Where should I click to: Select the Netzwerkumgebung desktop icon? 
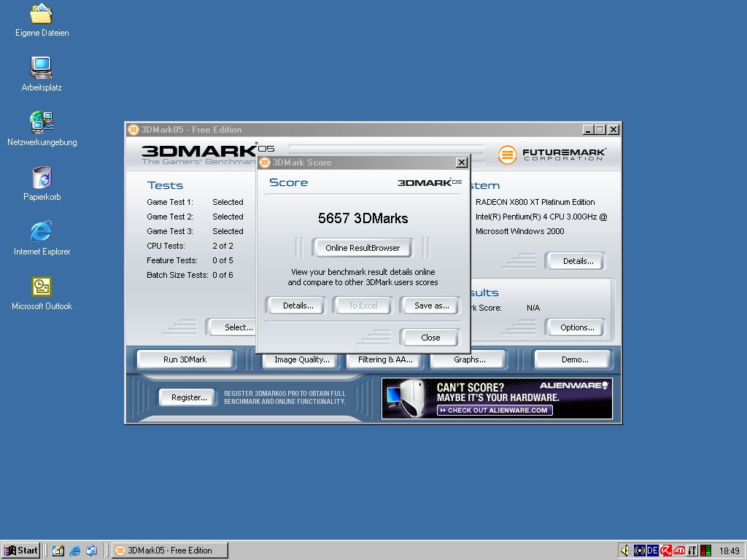(42, 129)
